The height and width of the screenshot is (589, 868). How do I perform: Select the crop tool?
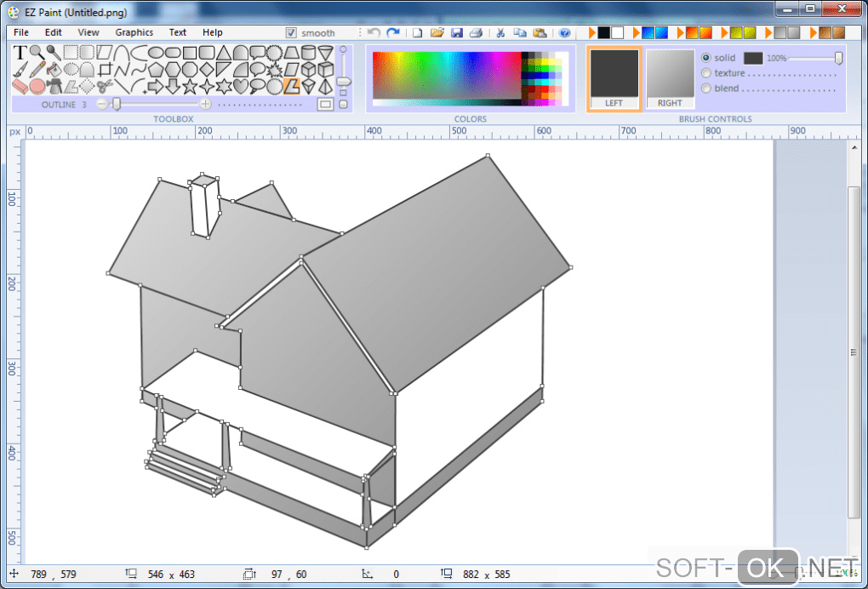coord(105,69)
